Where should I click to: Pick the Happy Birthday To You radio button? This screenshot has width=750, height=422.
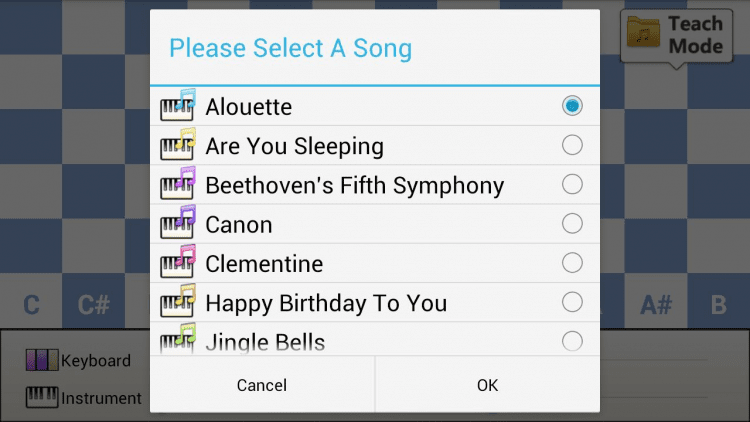click(572, 302)
